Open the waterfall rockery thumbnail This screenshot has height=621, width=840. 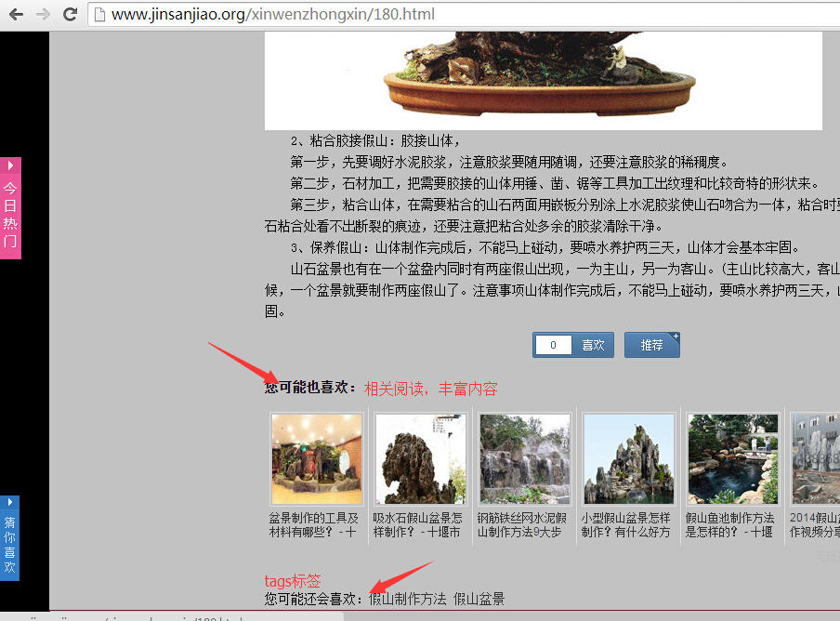(x=524, y=459)
